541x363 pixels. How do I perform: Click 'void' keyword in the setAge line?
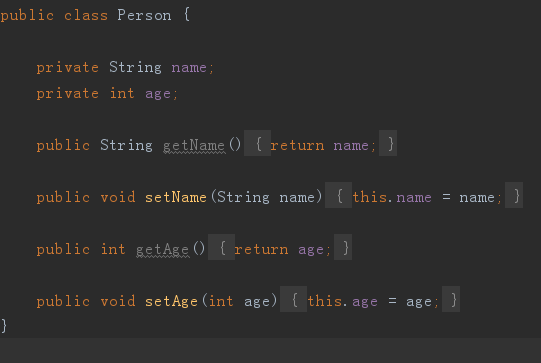click(118, 301)
